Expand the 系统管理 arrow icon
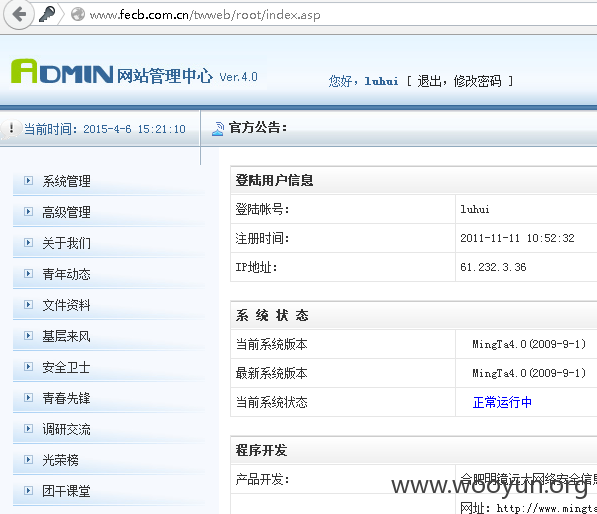The image size is (597, 514). pyautogui.click(x=28, y=180)
